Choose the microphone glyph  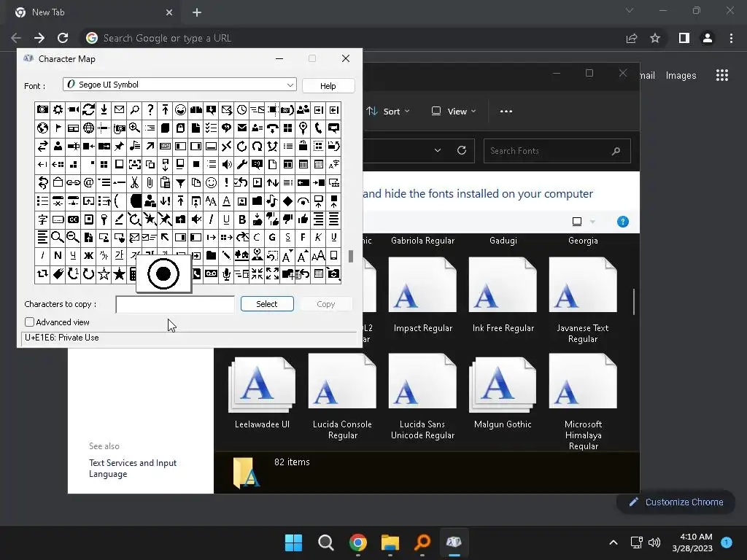pyautogui.click(x=226, y=274)
